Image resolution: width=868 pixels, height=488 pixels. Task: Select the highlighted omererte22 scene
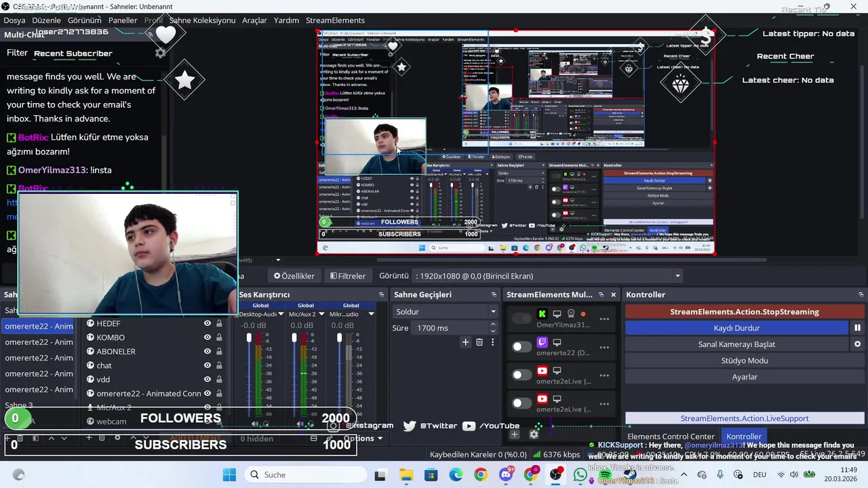[x=39, y=326]
